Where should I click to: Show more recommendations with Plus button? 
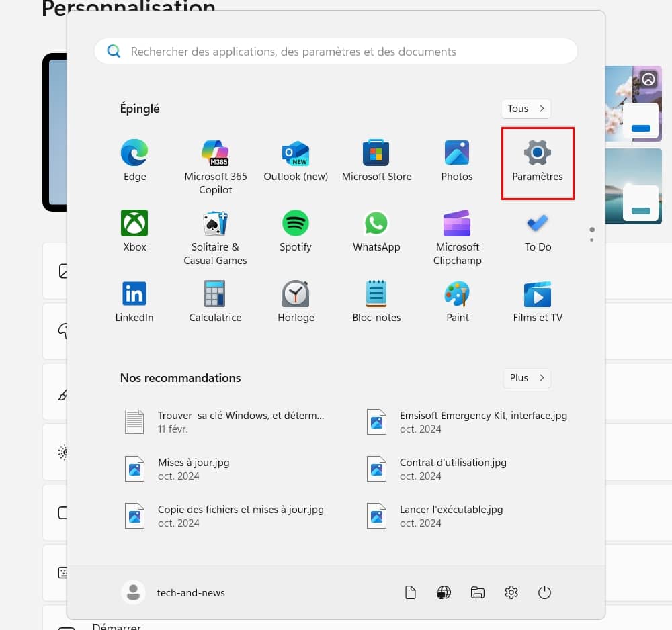pyautogui.click(x=527, y=378)
